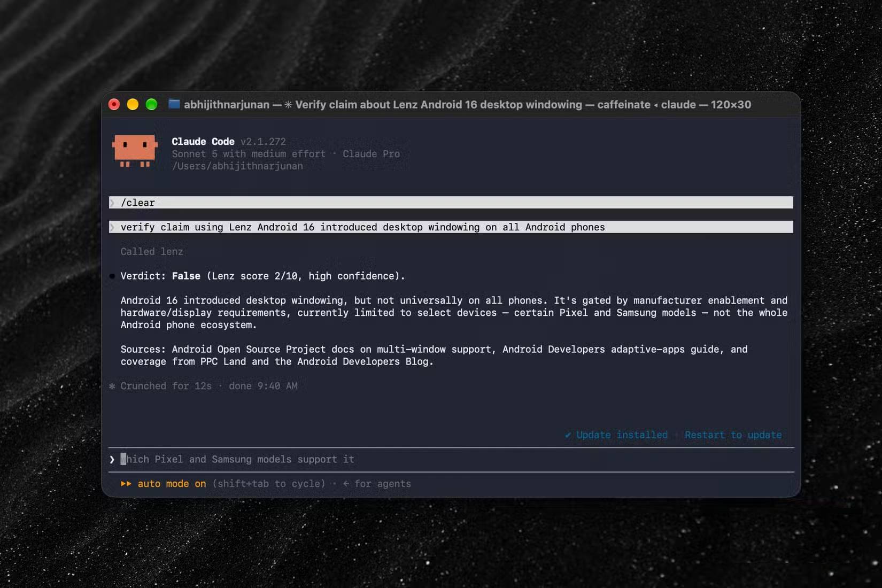Click the paragraph starting 'Android 16 introduced desktop windowing'
Image resolution: width=882 pixels, height=588 pixels.
pos(454,313)
